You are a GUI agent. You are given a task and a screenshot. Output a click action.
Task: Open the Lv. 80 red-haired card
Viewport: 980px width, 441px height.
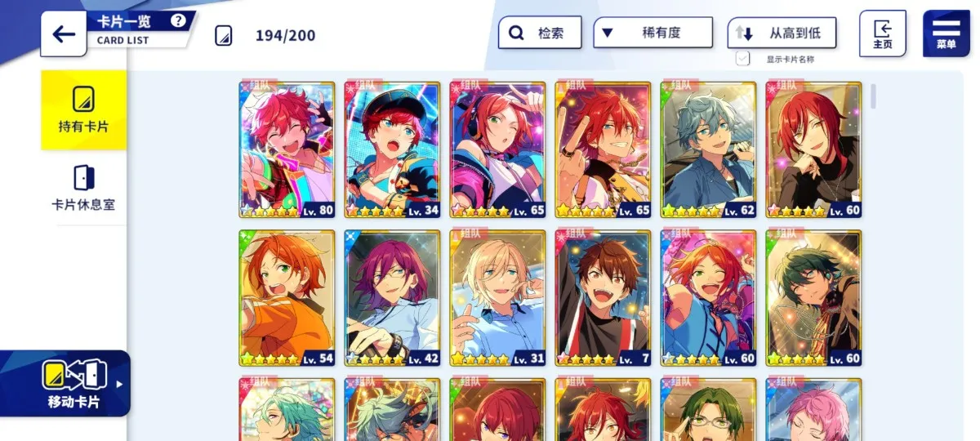[x=287, y=150]
